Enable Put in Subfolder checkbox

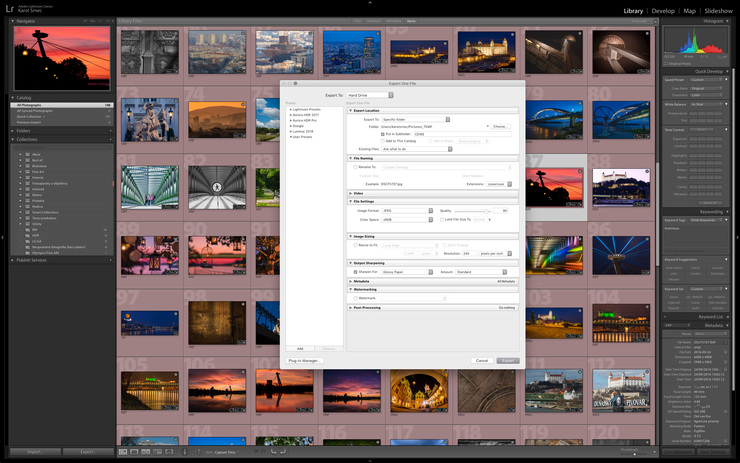point(383,134)
